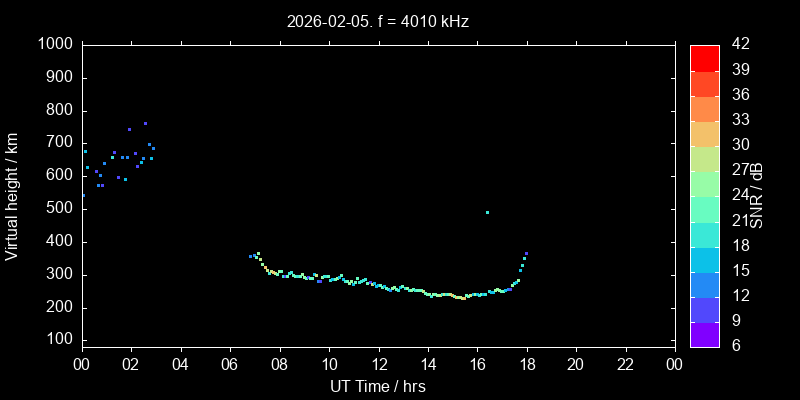The image size is (800, 400).
Task: Click the "UT Time / hrs" axis label
Action: point(377,386)
